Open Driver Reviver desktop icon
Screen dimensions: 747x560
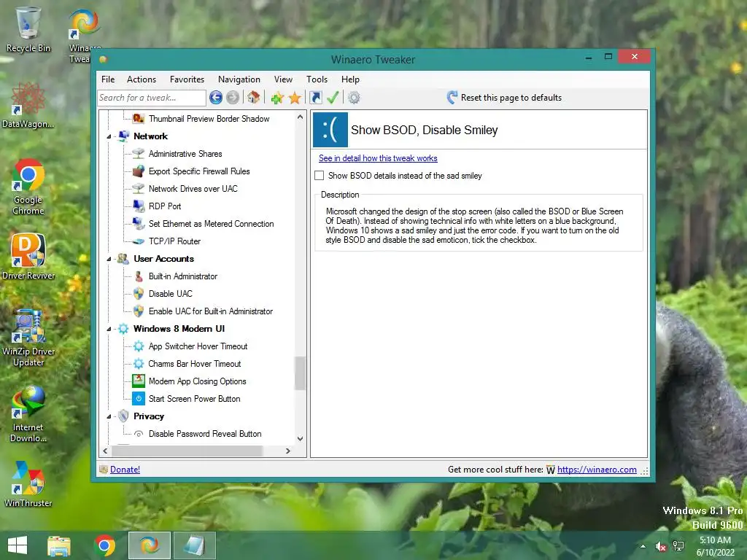pos(28,257)
